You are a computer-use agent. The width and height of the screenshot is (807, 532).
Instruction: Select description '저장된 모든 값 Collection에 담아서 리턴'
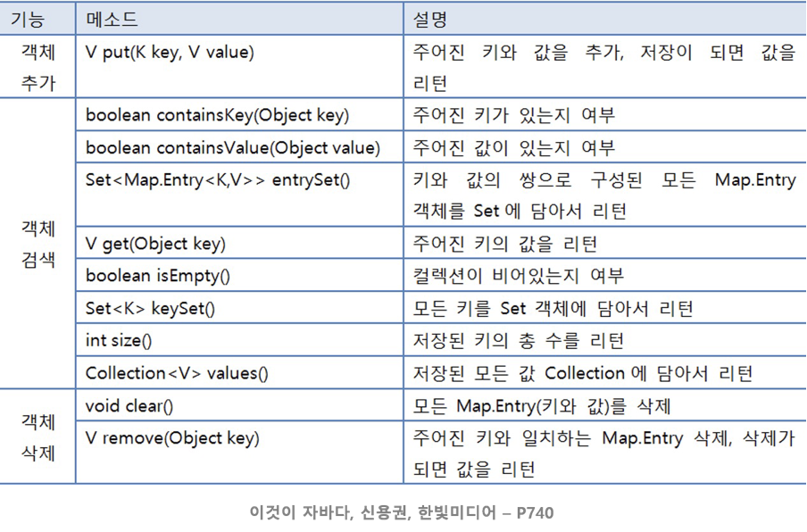pos(583,372)
